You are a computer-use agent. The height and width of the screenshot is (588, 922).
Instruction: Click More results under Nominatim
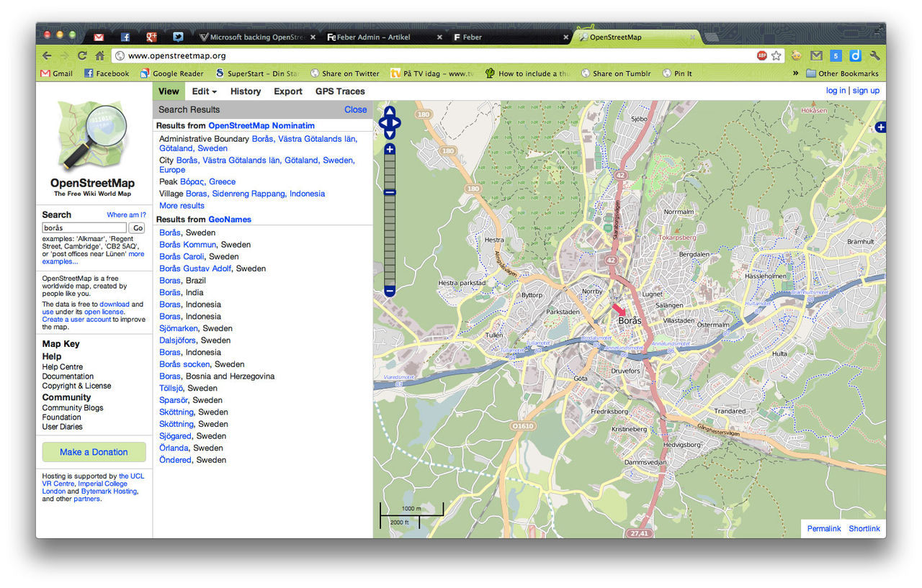182,205
